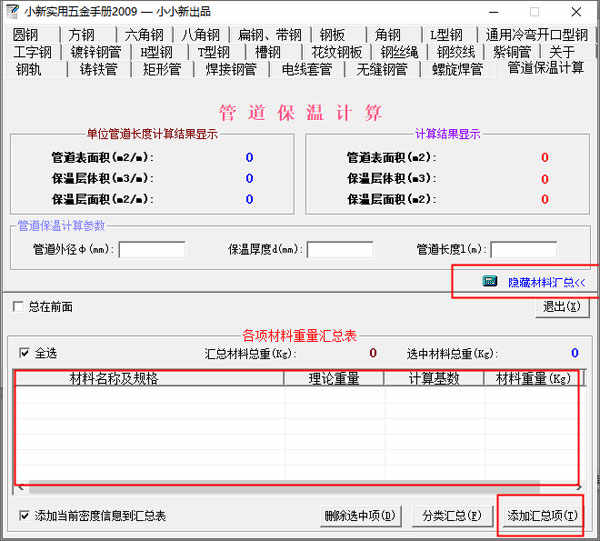Image resolution: width=600 pixels, height=541 pixels.
Task: Click the 分类汇总(F) button
Action: pos(452,516)
